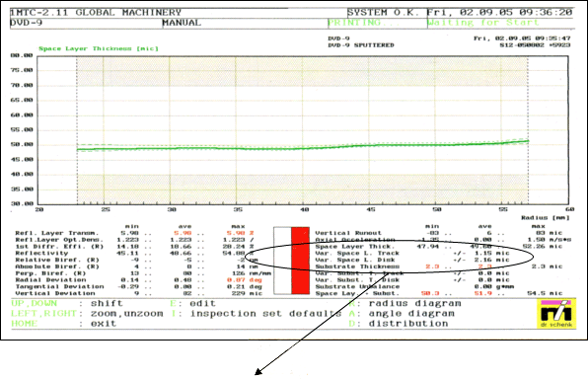588x379 pixels.
Task: Click the dr schenk logo icon
Action: (556, 314)
